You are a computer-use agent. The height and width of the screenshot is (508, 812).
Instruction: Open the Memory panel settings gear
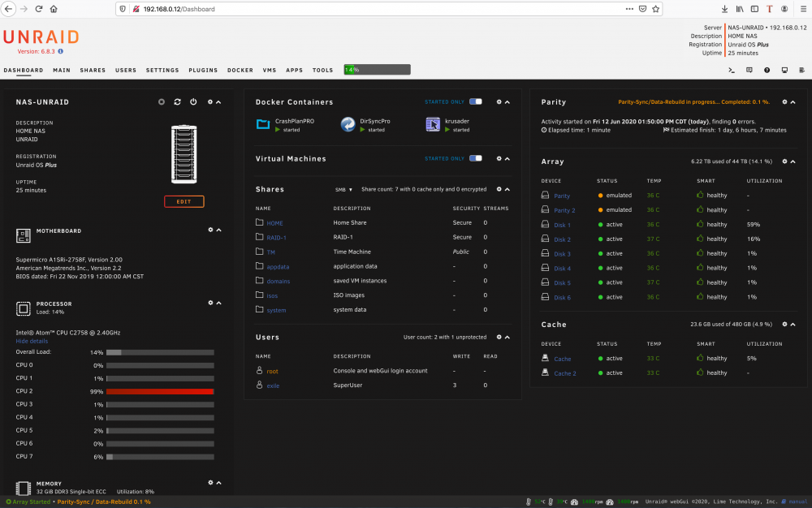point(211,482)
